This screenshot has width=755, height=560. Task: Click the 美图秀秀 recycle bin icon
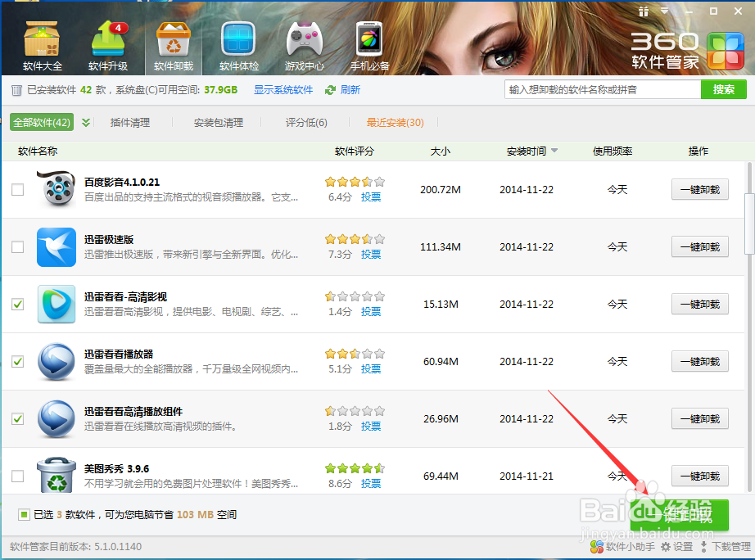[57, 475]
